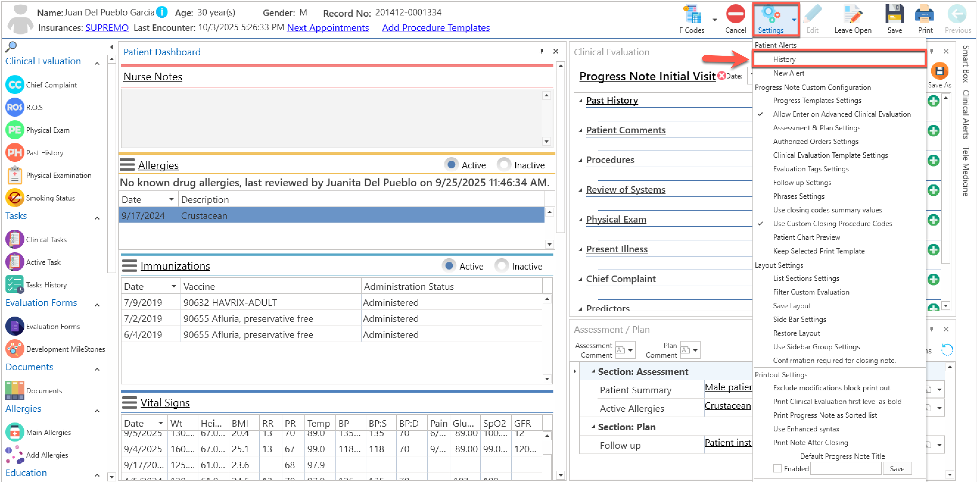Open the Chief Complaint sidebar icon
The height and width of the screenshot is (482, 980).
(15, 85)
